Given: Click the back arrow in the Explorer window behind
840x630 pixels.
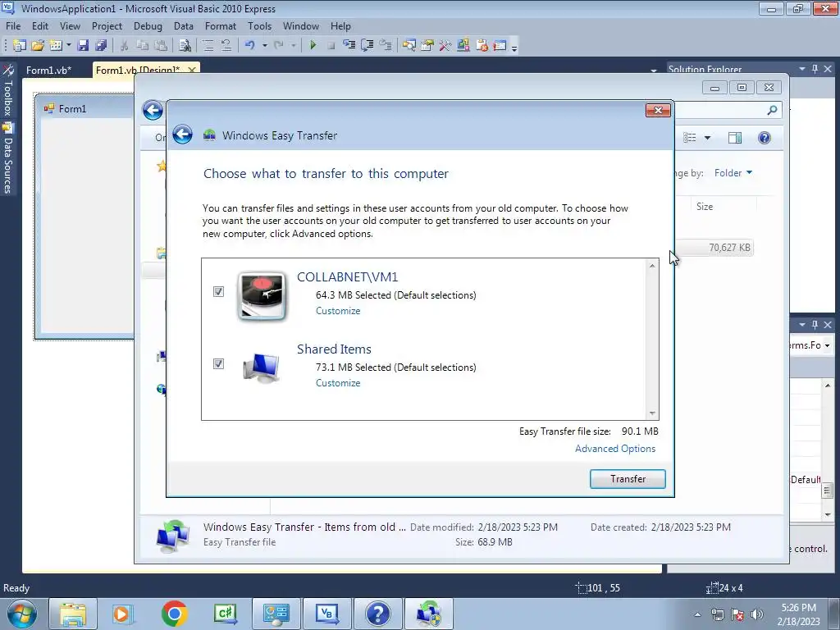Looking at the screenshot, I should (153, 111).
